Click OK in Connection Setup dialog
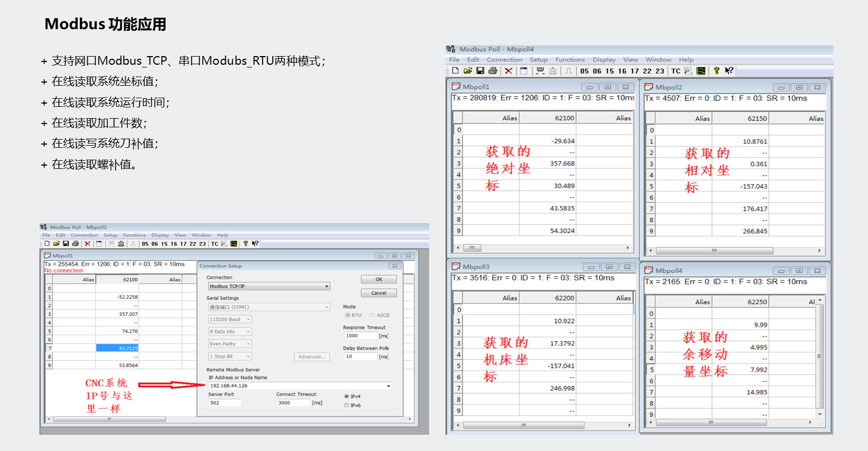The height and width of the screenshot is (451, 868). [x=378, y=279]
